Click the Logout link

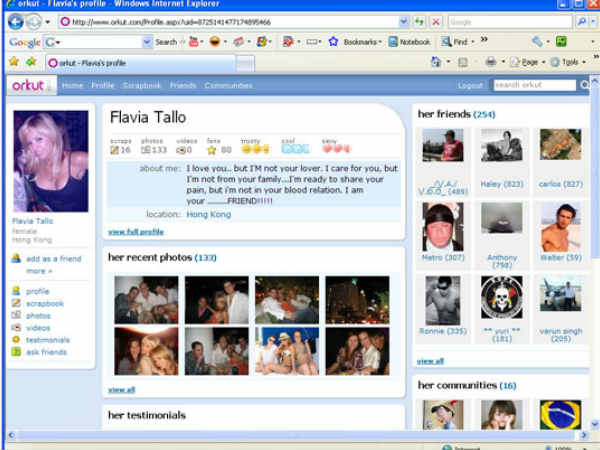point(470,86)
